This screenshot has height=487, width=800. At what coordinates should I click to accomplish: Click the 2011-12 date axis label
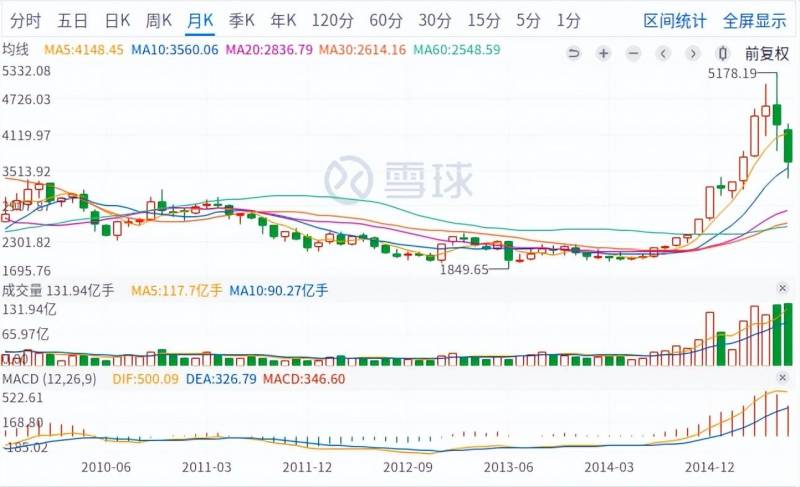click(x=307, y=467)
